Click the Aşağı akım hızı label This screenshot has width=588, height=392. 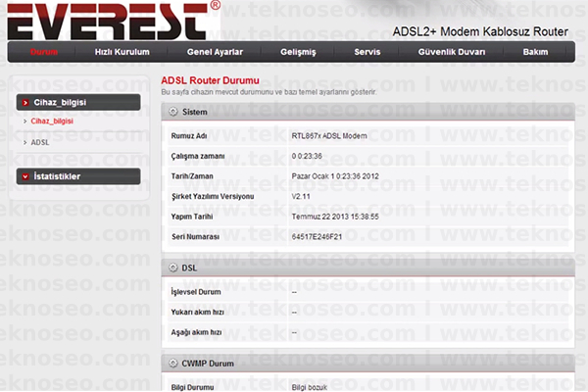(196, 333)
